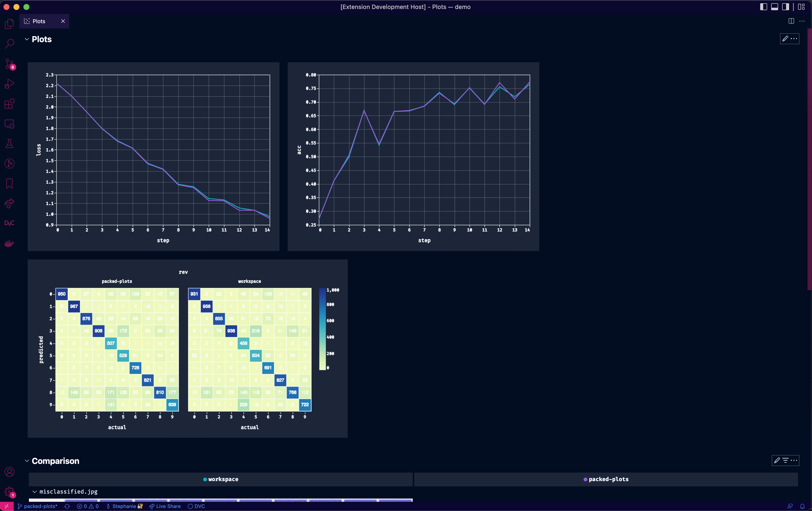Open the Testing beaker icon
The width and height of the screenshot is (812, 511).
pyautogui.click(x=9, y=144)
